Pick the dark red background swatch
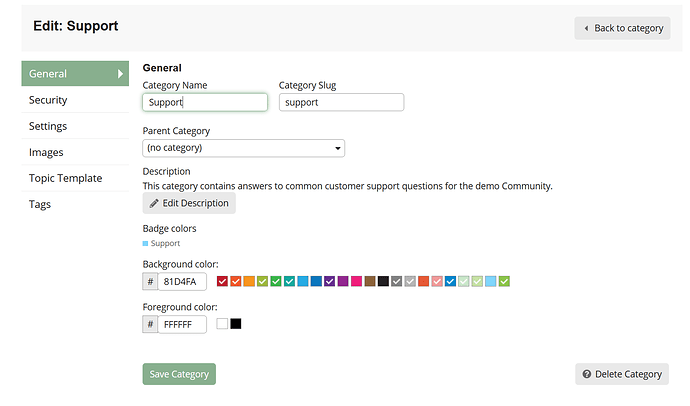The image size is (690, 406). coord(222,281)
